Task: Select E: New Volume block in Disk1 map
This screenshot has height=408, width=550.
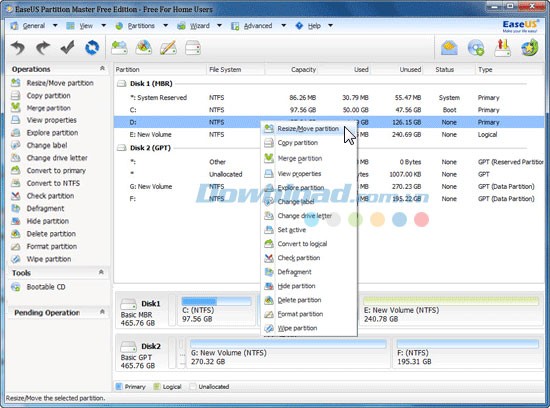Action: [x=451, y=310]
